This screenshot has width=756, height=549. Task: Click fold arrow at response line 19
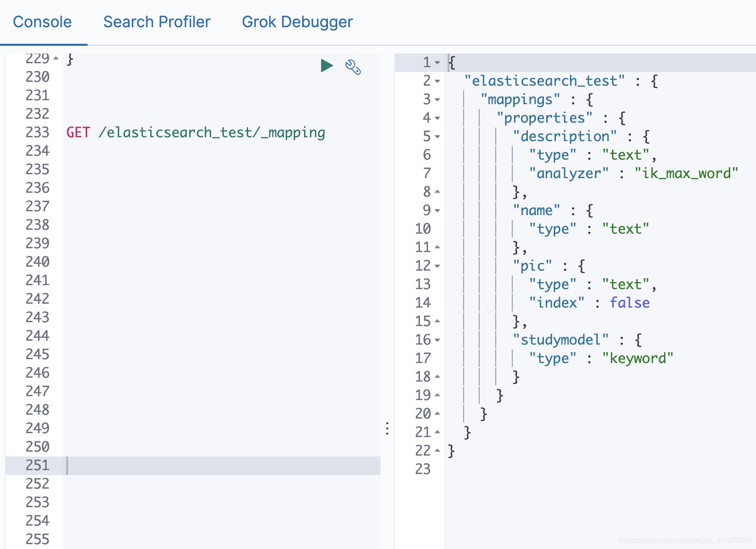point(437,395)
